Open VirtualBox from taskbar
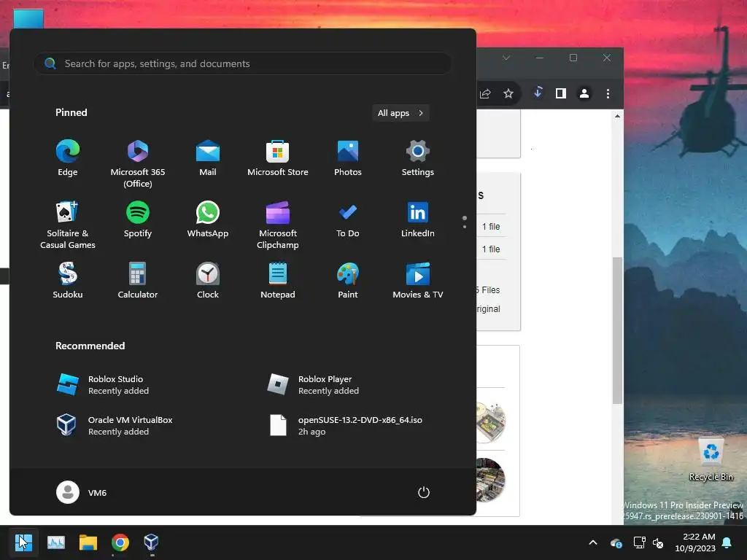747x560 pixels. (x=152, y=542)
